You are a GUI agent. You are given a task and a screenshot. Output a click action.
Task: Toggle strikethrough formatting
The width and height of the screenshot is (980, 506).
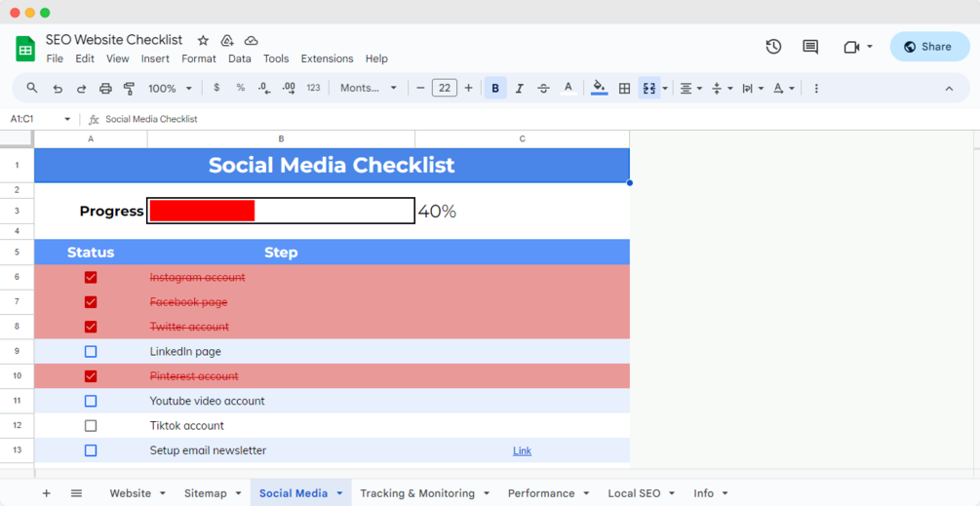click(543, 88)
